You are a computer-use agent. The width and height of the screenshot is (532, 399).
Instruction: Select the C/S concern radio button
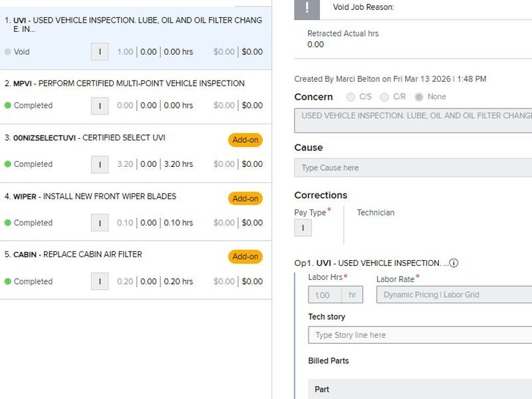click(350, 97)
